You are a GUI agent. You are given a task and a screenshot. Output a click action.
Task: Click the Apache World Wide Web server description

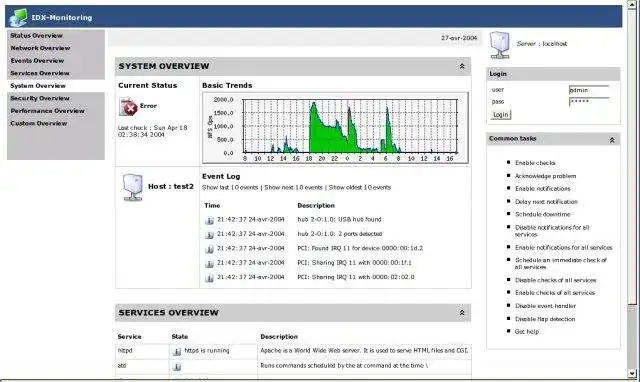click(364, 351)
